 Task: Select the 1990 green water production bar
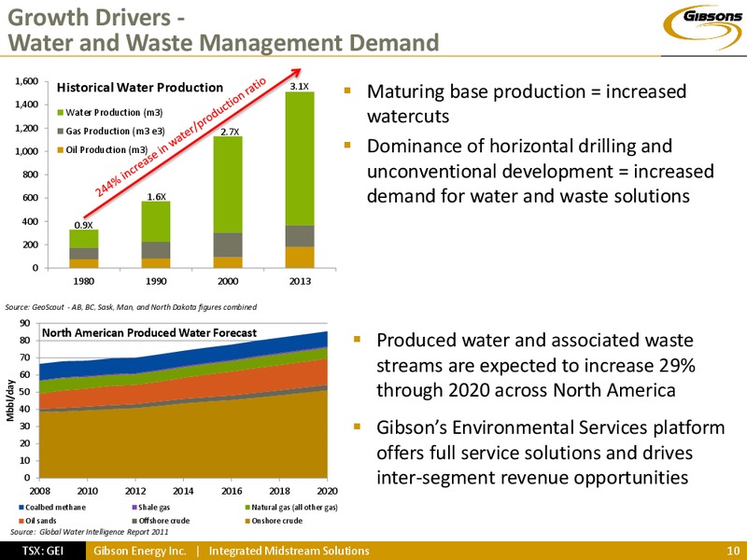156,221
